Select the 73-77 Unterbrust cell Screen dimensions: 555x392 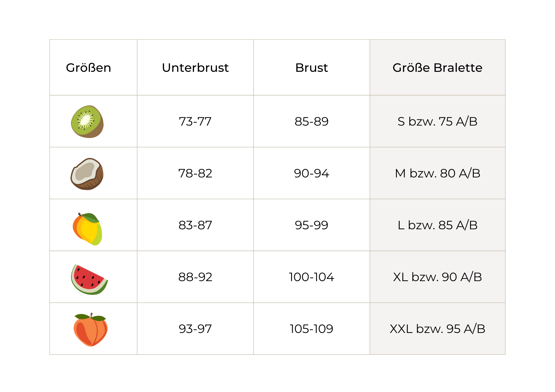click(x=195, y=121)
